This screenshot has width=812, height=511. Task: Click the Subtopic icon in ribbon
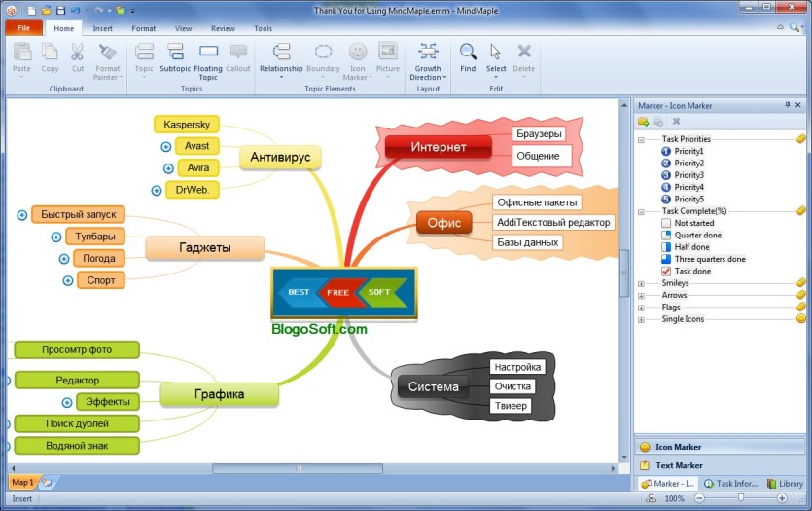coord(175,52)
